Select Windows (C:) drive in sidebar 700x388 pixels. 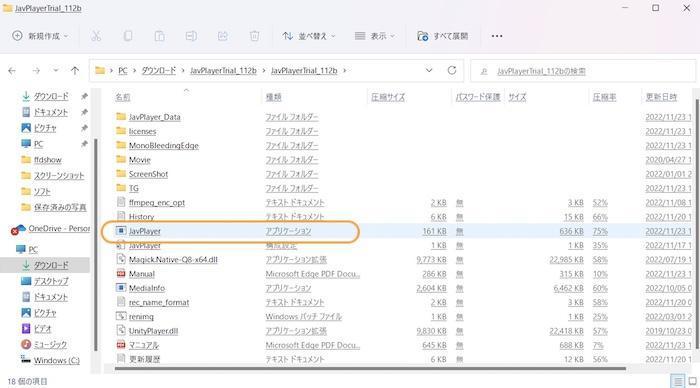coord(56,360)
